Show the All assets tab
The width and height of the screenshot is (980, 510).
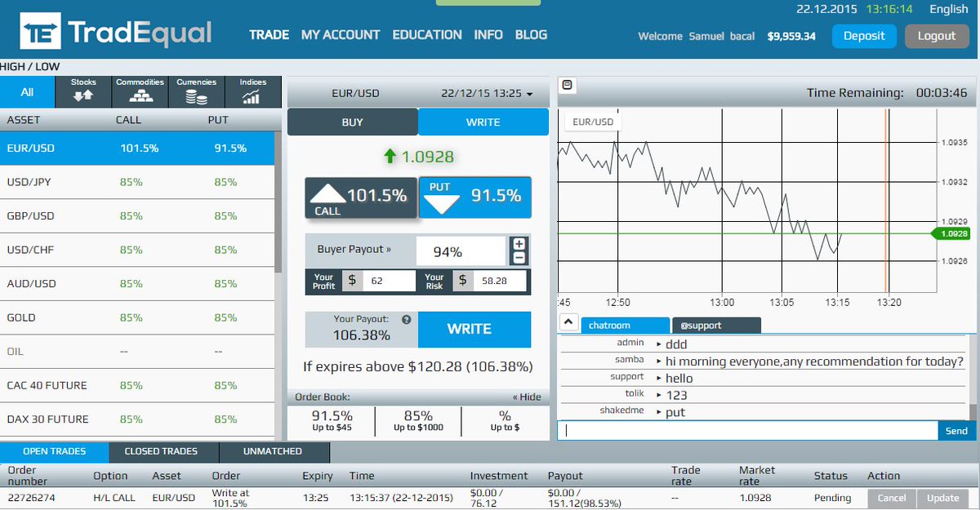point(28,92)
